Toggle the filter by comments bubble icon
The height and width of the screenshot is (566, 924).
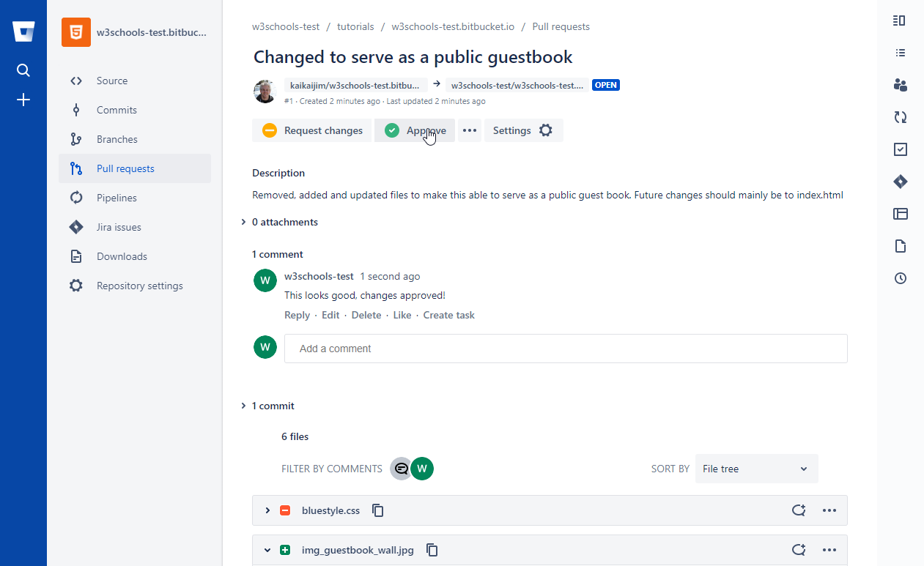click(x=401, y=469)
